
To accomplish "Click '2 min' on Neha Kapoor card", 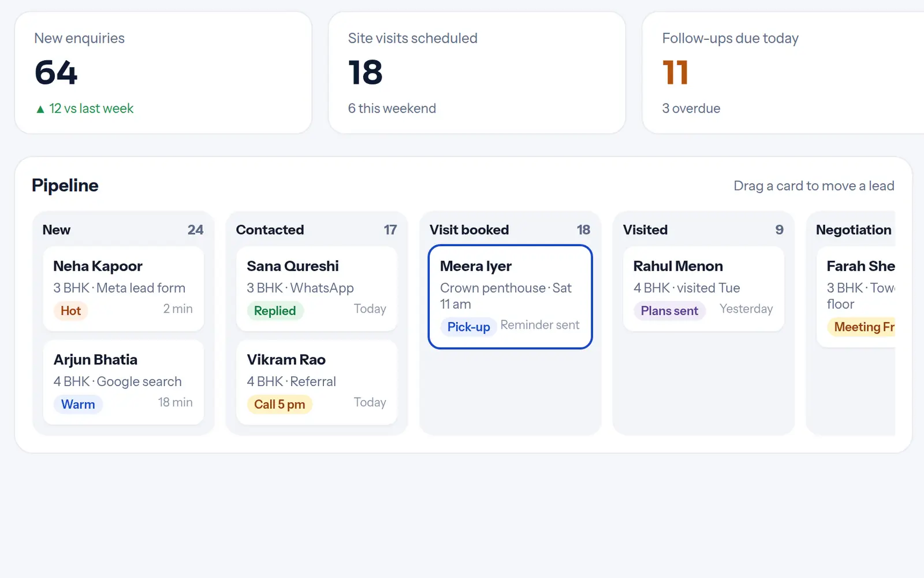I will (x=178, y=309).
